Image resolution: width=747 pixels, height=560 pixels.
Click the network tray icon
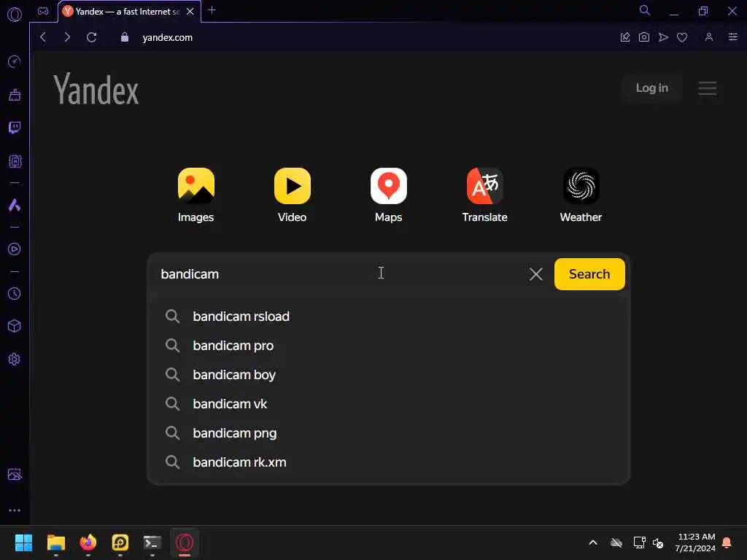click(639, 542)
